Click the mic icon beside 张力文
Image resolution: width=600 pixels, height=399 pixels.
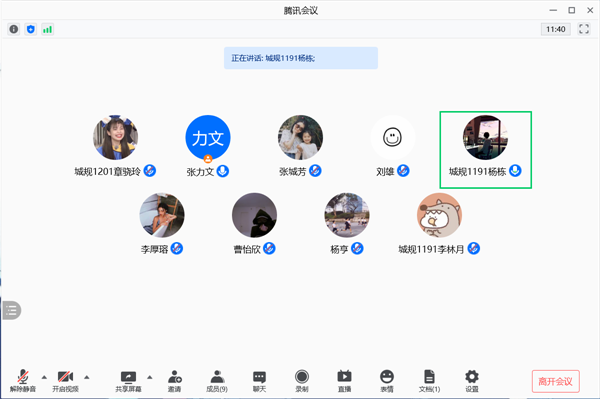click(223, 171)
